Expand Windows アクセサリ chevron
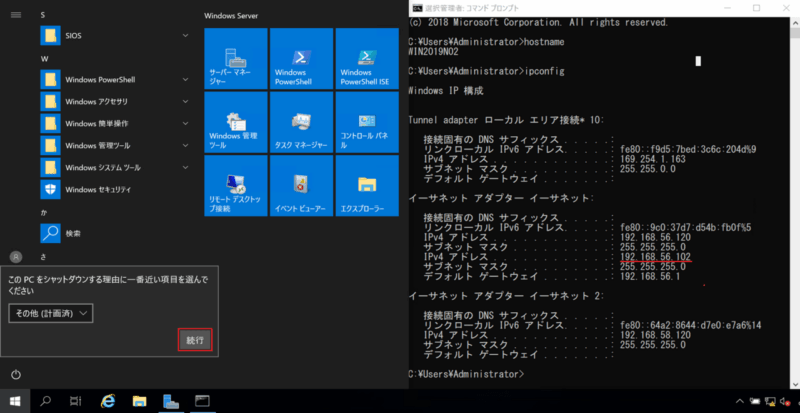Viewport: 800px width, 413px height. coord(186,102)
